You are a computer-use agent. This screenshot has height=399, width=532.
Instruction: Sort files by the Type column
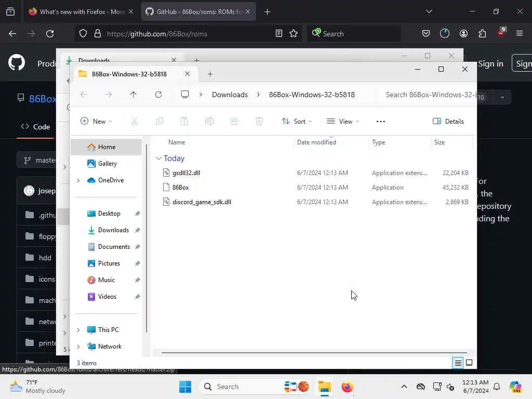378,142
